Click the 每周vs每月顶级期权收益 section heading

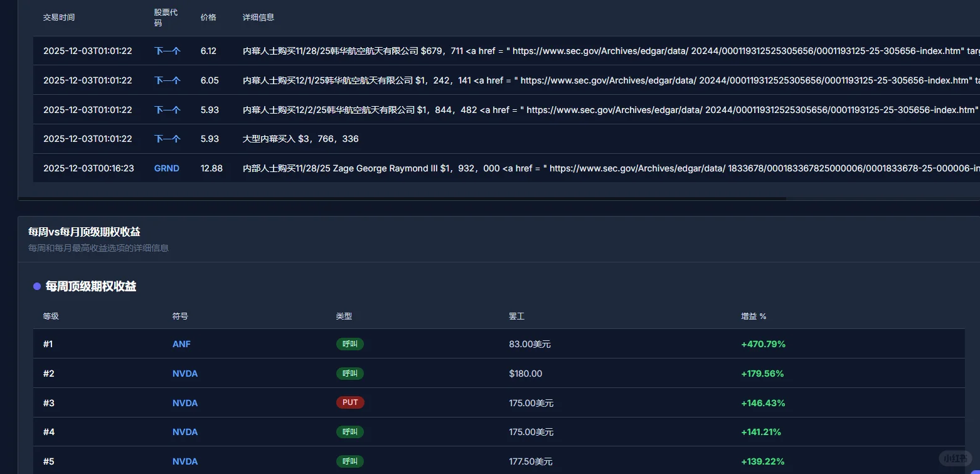(84, 232)
